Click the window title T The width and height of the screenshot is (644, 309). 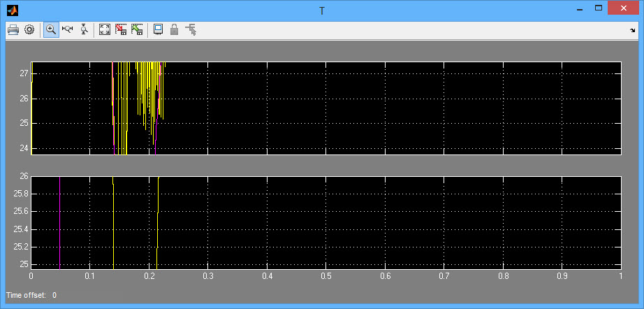pos(321,10)
